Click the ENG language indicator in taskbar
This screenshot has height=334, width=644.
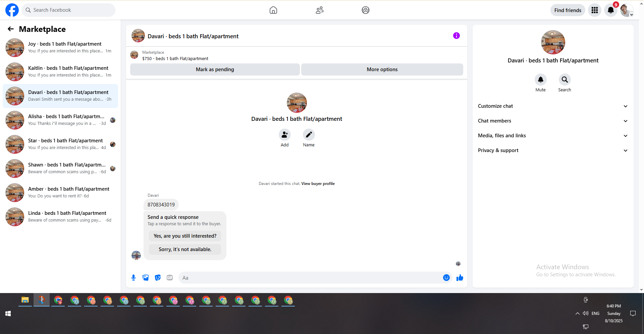595,314
